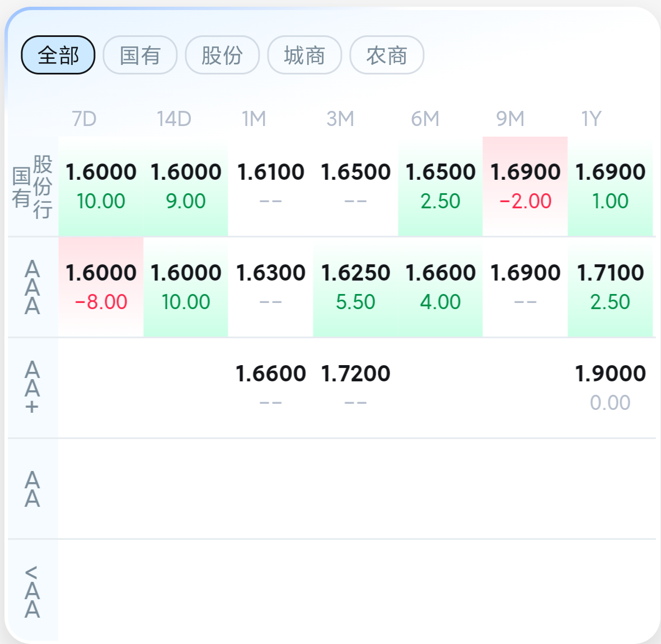Image resolution: width=661 pixels, height=644 pixels.
Task: Click the AAA 7D cell showing -8.00
Action: 101,287
